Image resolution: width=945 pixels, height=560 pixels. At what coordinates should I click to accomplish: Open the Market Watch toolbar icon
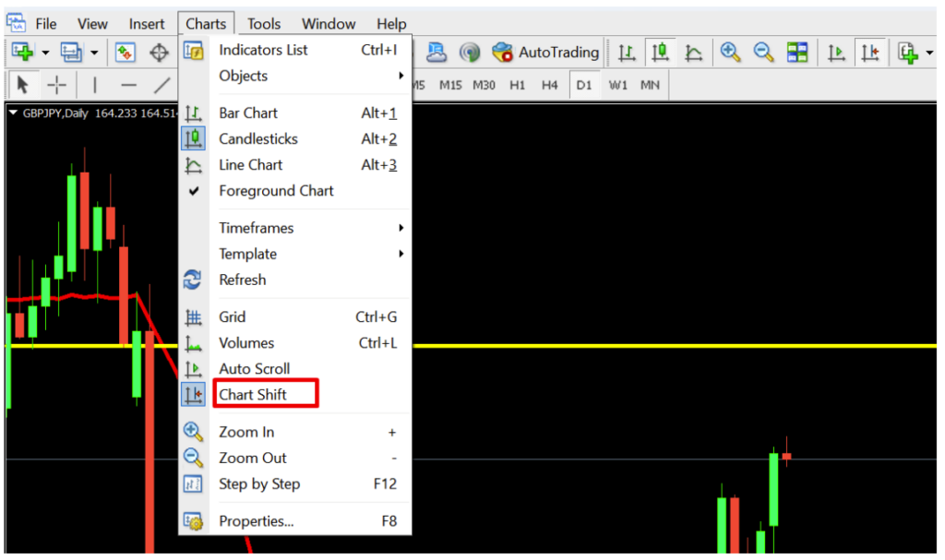(x=125, y=53)
